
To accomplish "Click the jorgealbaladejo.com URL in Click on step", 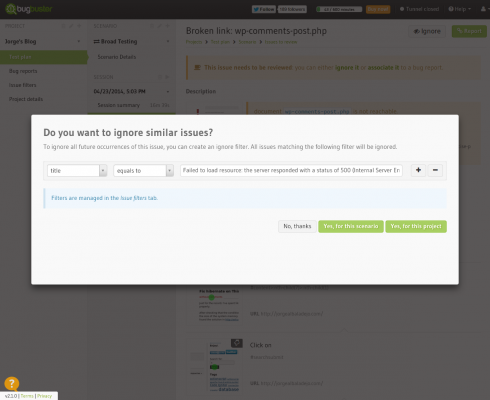I will tap(292, 383).
